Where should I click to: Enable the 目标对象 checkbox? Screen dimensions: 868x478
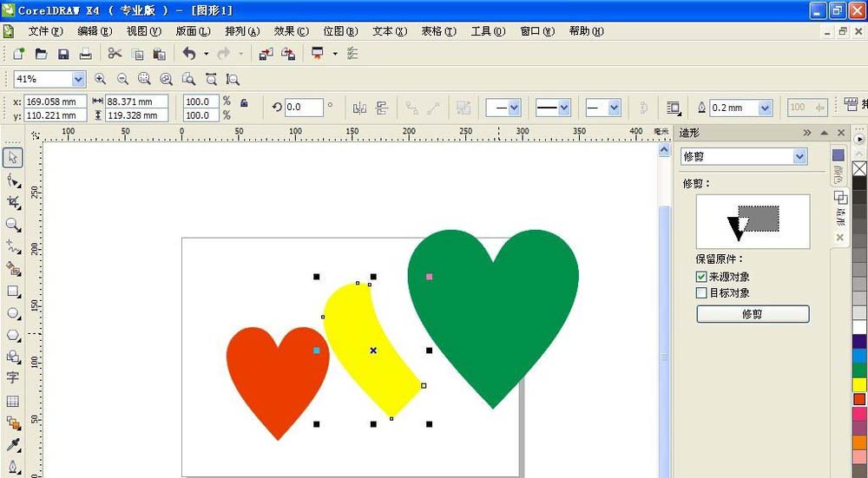click(x=701, y=292)
